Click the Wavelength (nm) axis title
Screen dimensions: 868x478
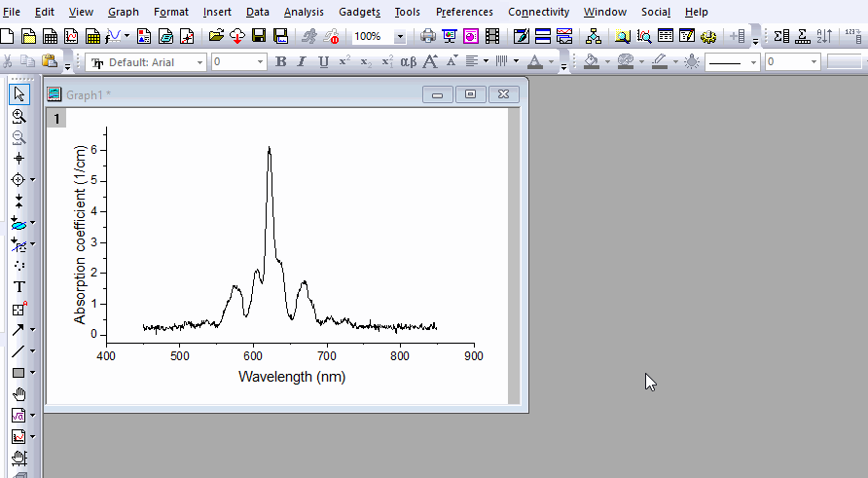292,377
